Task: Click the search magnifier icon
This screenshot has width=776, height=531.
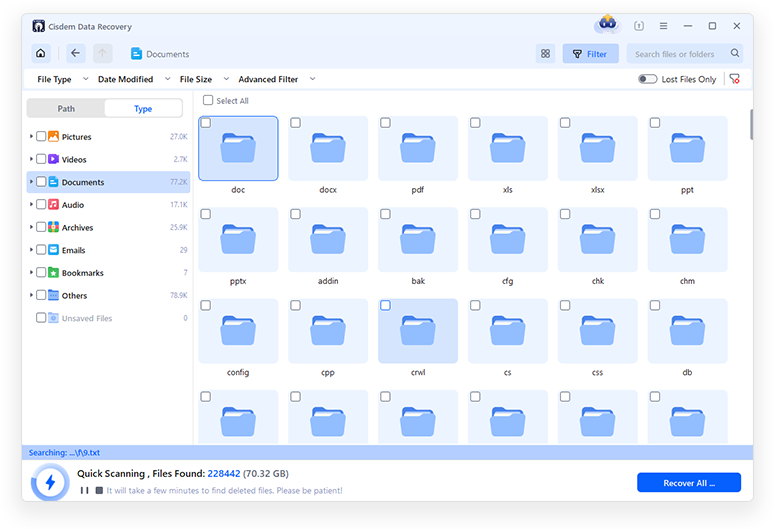Action: click(x=735, y=53)
